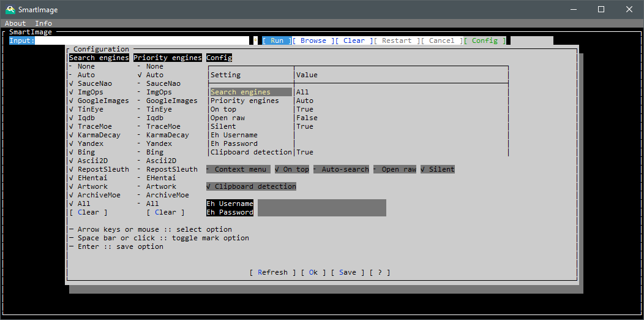Toggle the Context menu option
This screenshot has width=644, height=320.
[x=238, y=169]
